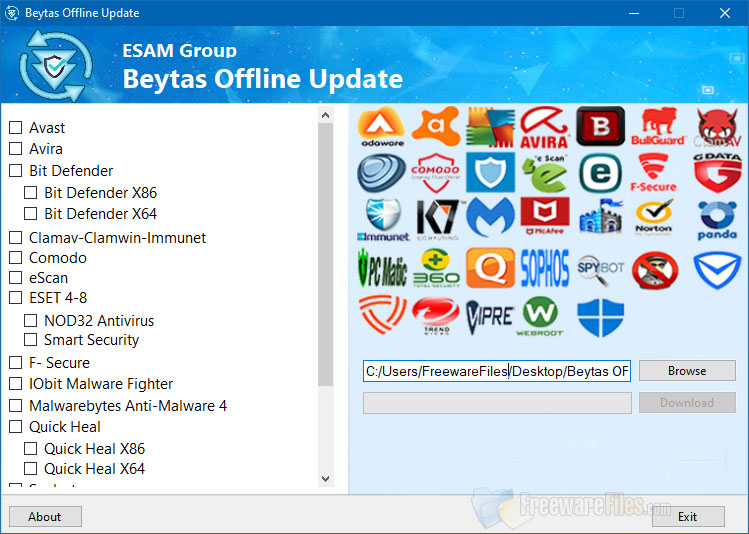The image size is (749, 534).
Task: Click the ESET teal e logo
Action: (x=600, y=173)
